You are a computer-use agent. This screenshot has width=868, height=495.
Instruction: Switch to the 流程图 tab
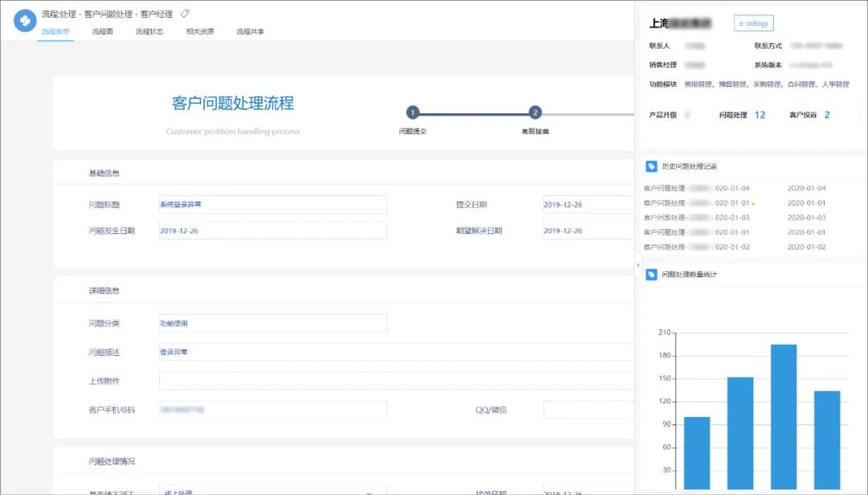(102, 31)
